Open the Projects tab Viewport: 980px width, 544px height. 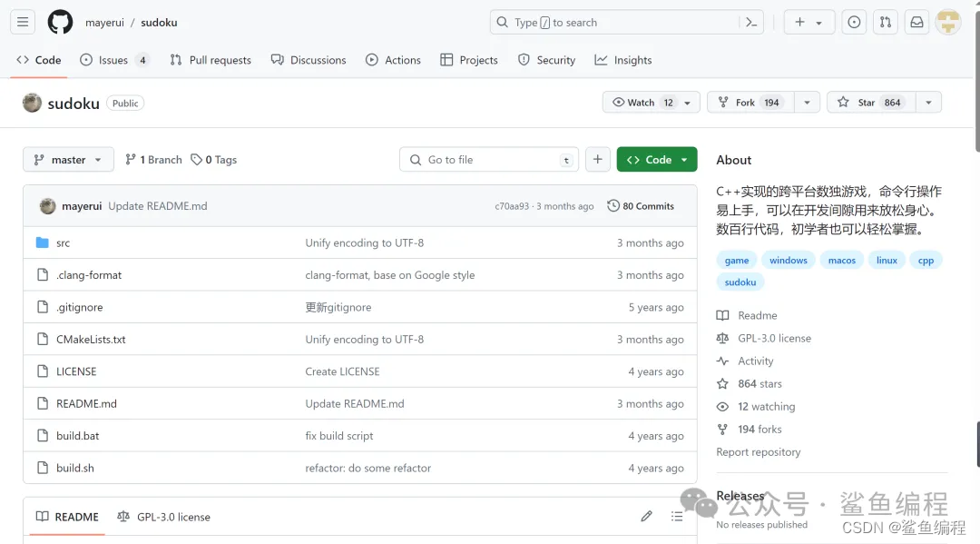tap(469, 60)
